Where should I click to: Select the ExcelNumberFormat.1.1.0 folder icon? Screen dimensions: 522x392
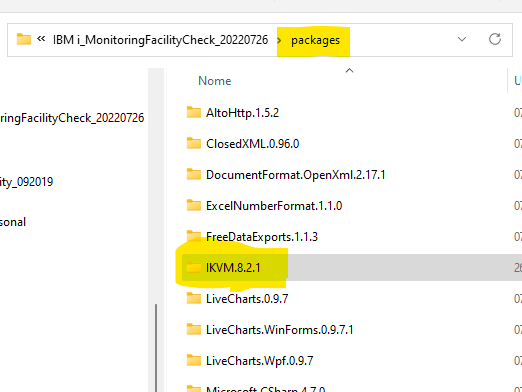tap(194, 205)
